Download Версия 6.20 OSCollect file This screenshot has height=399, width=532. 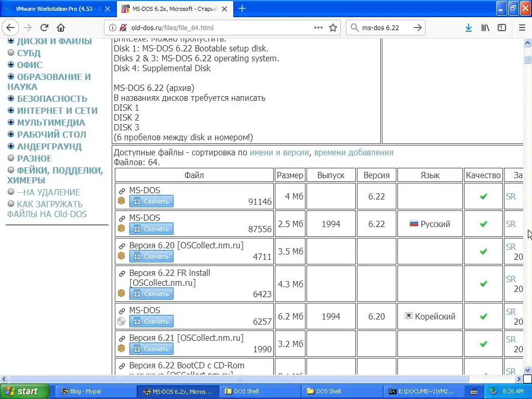(151, 256)
